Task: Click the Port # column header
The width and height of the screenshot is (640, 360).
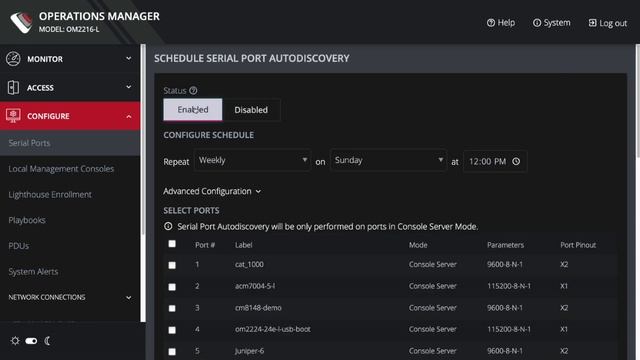Action: click(x=205, y=245)
